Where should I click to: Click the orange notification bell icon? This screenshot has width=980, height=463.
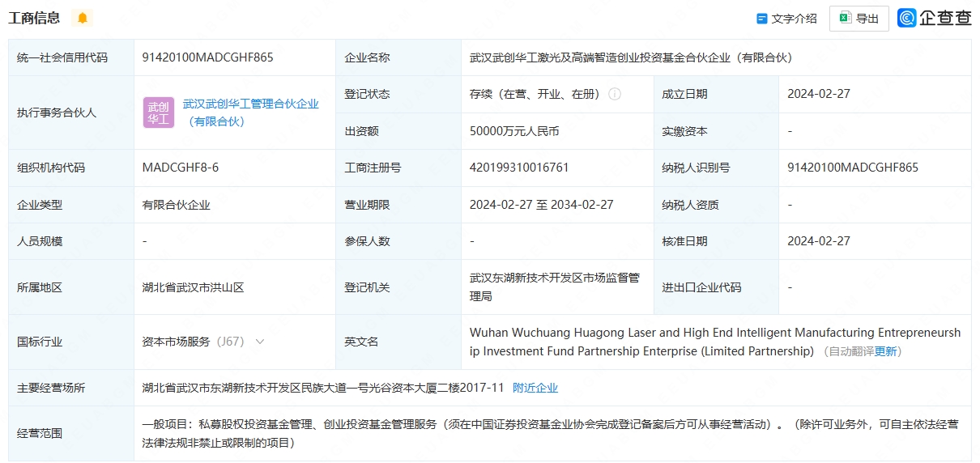[x=82, y=18]
